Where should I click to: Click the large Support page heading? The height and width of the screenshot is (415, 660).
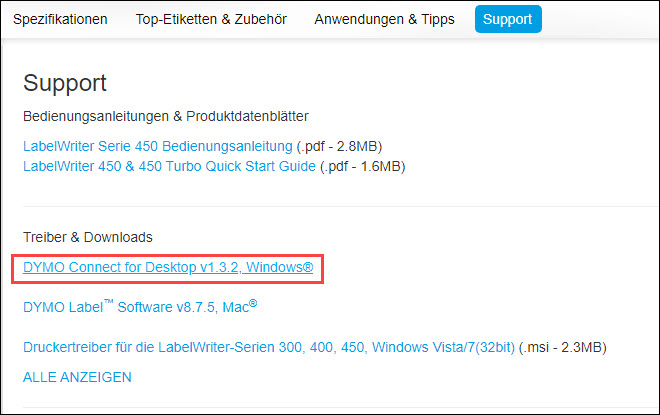64,83
